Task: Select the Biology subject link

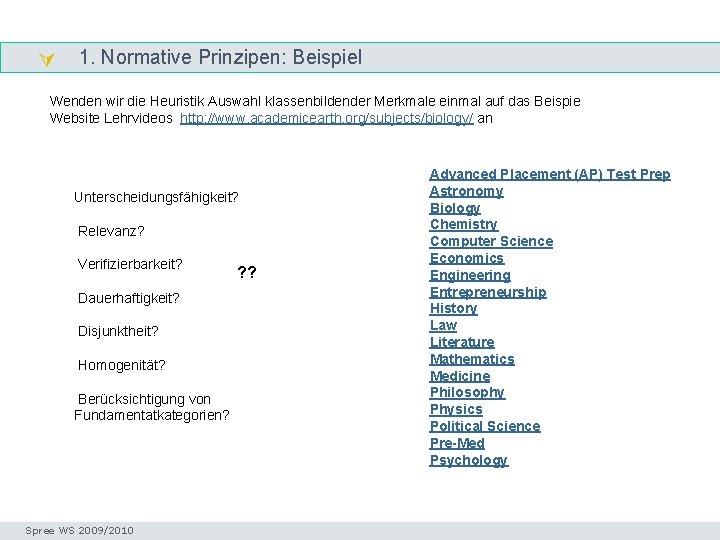Action: pos(455,208)
